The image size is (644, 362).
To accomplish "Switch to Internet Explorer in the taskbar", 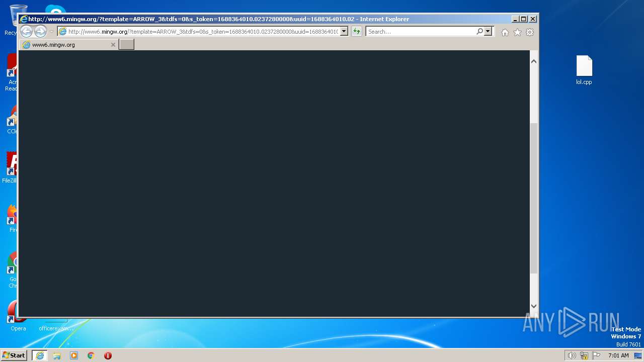I will (40, 355).
